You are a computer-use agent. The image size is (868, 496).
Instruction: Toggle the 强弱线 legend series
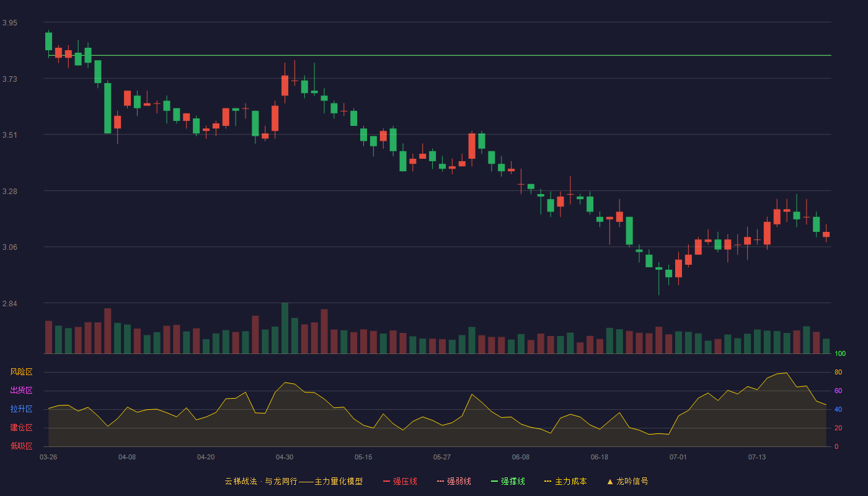[454, 481]
